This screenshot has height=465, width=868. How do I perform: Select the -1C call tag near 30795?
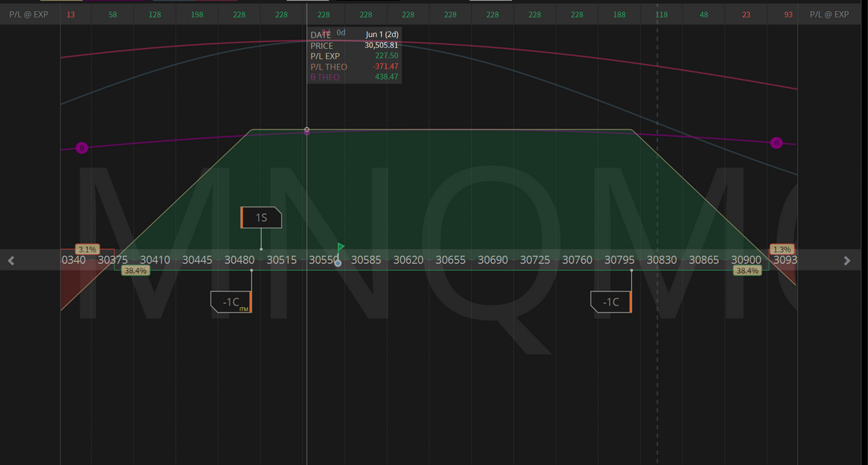pyautogui.click(x=611, y=302)
